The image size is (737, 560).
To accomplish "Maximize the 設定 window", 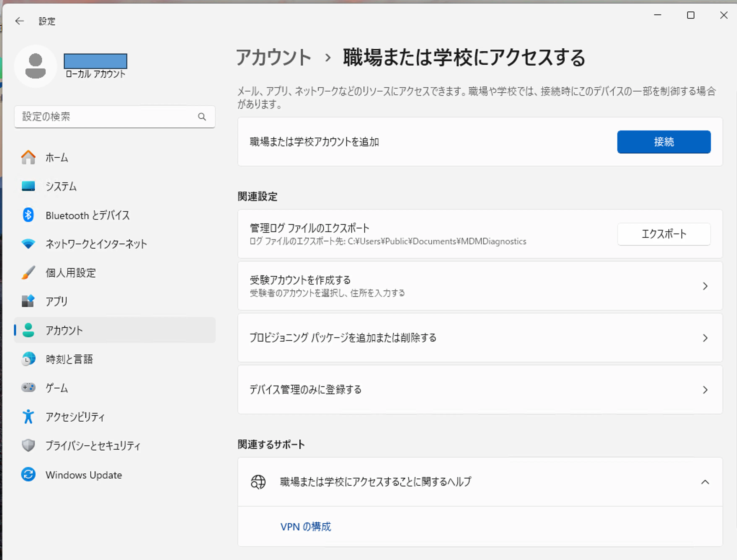I will coord(691,15).
